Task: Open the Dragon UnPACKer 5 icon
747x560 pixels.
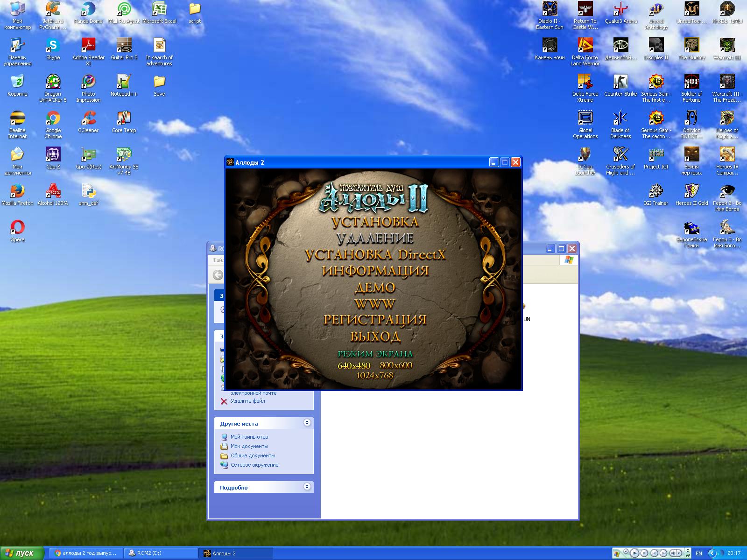Action: (x=53, y=89)
